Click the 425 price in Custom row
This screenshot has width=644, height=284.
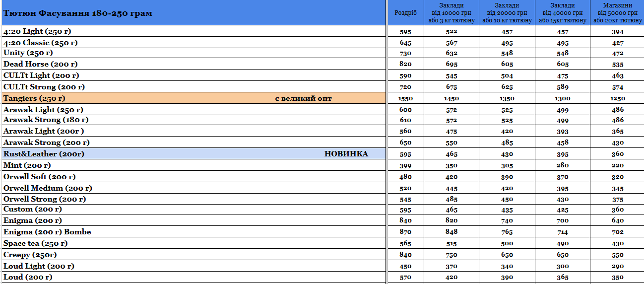tap(563, 210)
